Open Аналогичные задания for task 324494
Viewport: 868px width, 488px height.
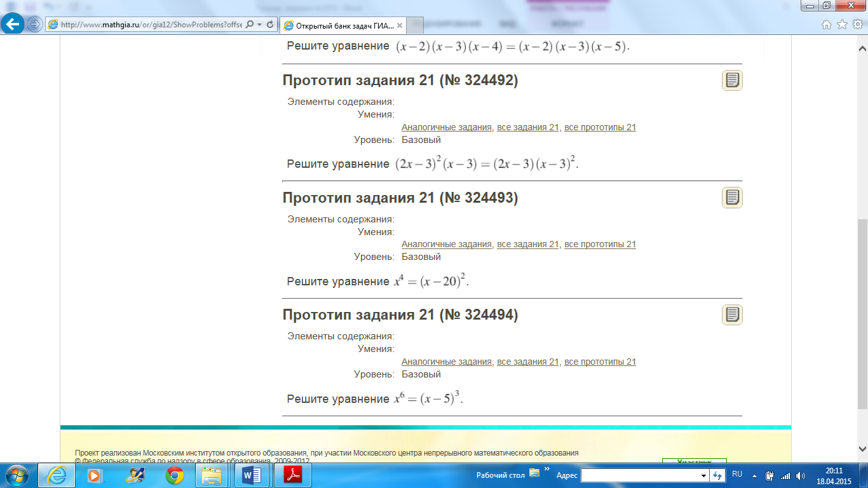(447, 362)
